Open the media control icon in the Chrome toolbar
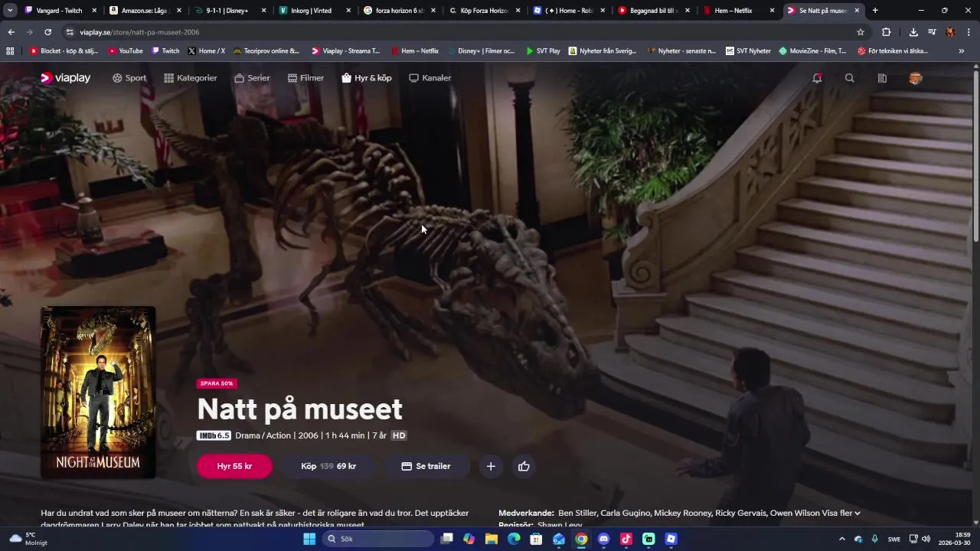This screenshot has height=551, width=980. pos(932,32)
